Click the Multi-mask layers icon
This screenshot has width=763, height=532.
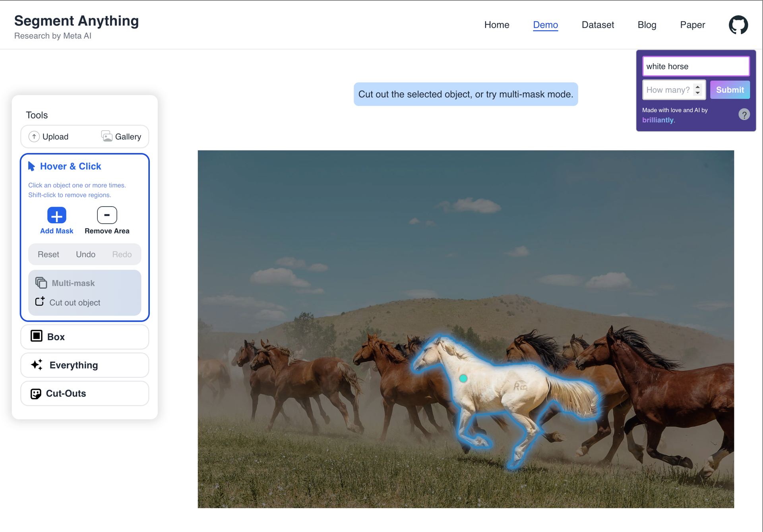41,283
